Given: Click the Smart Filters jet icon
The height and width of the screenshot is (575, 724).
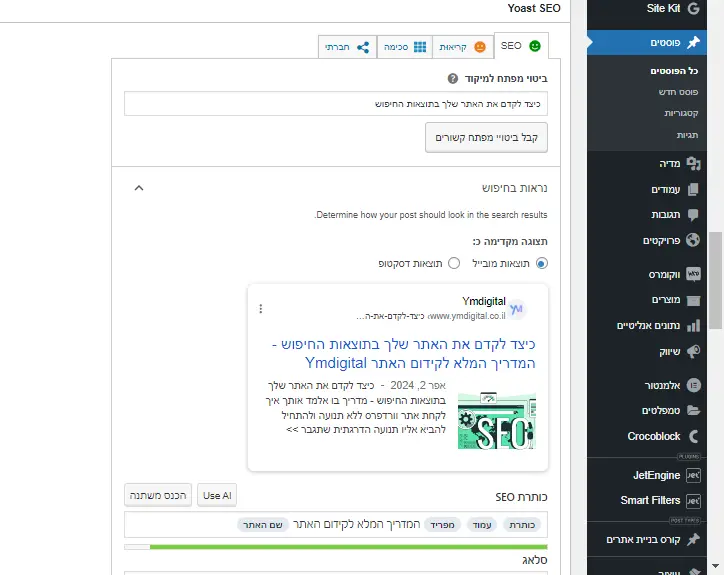Looking at the screenshot, I should tap(694, 501).
